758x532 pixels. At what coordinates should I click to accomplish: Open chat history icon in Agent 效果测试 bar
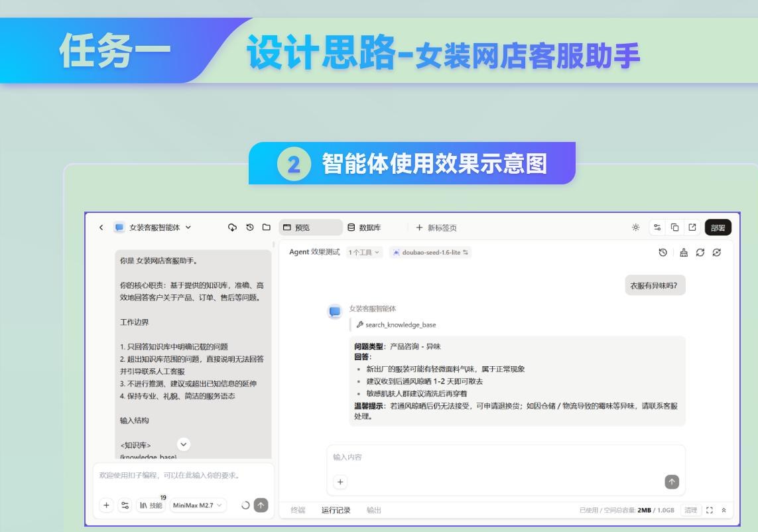[x=663, y=253]
